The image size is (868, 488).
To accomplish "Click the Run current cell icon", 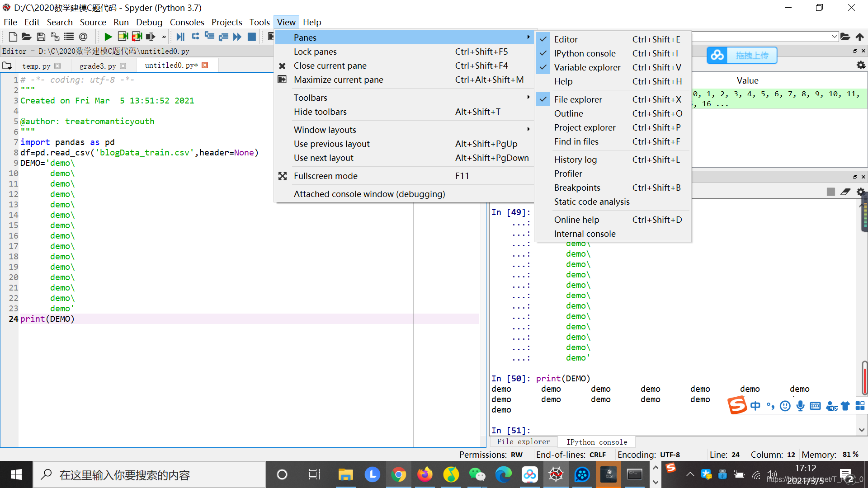I will tap(123, 37).
